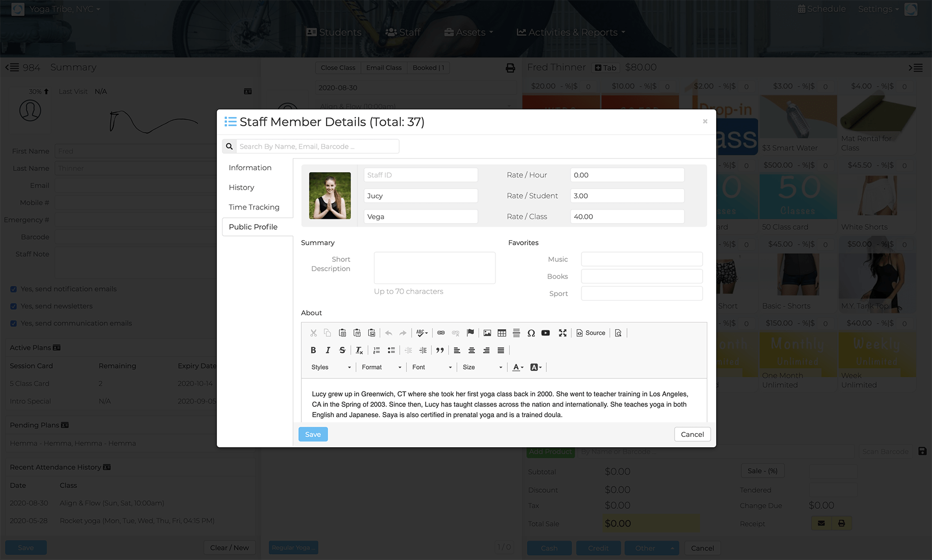Click the Email Class button
Screen dimensions: 932x560
tap(384, 68)
